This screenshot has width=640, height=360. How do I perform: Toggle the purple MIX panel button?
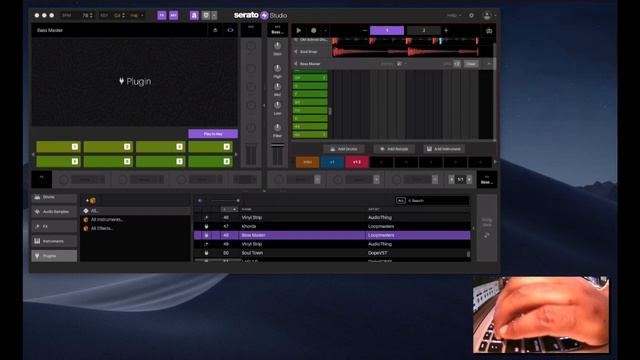tap(173, 16)
